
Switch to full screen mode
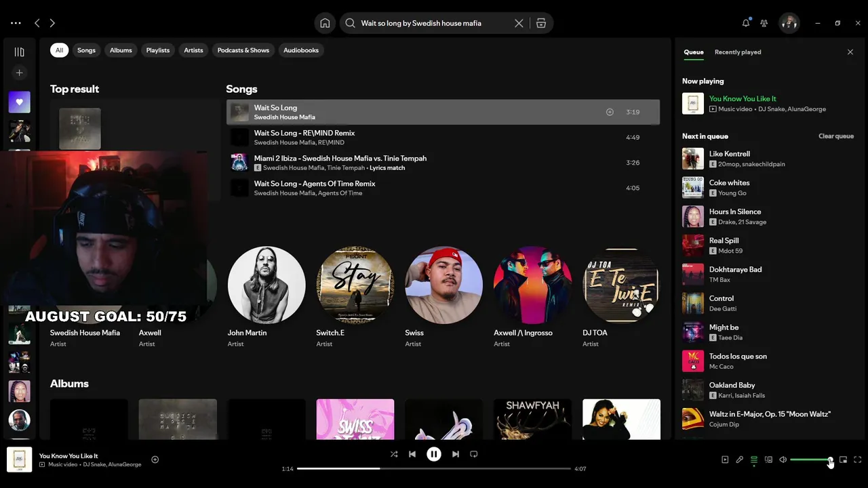pyautogui.click(x=858, y=460)
